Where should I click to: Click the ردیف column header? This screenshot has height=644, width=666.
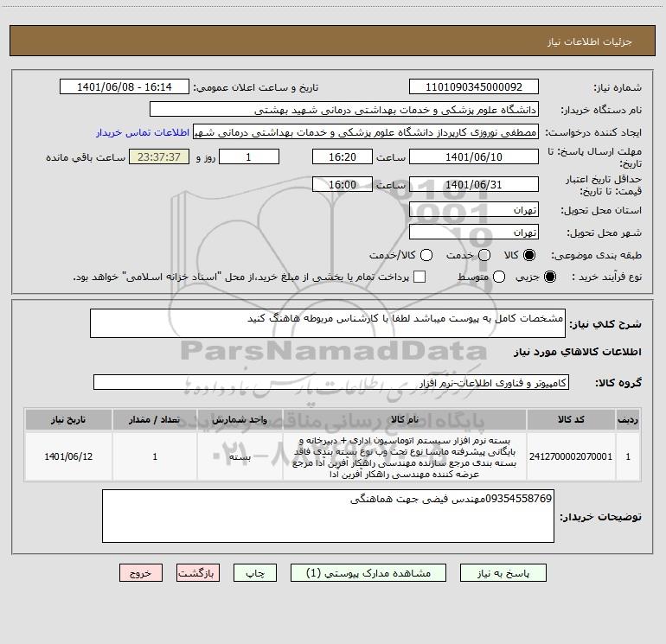click(x=628, y=419)
